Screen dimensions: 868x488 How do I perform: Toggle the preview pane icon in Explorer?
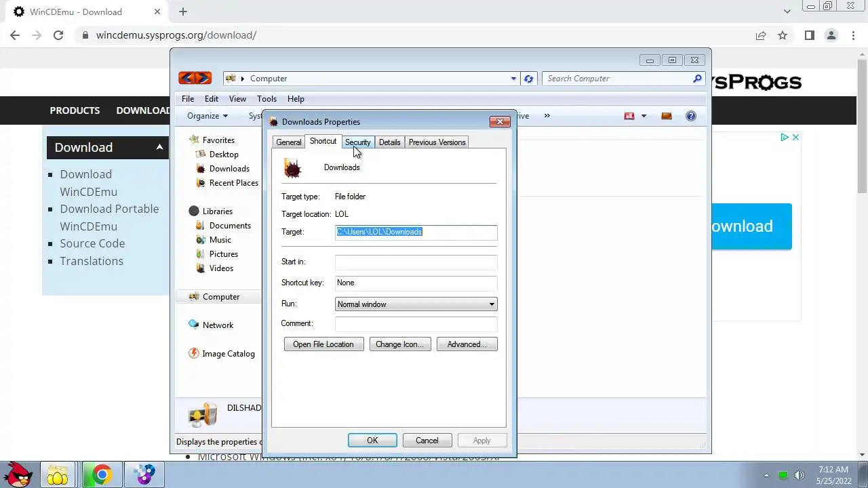point(667,116)
